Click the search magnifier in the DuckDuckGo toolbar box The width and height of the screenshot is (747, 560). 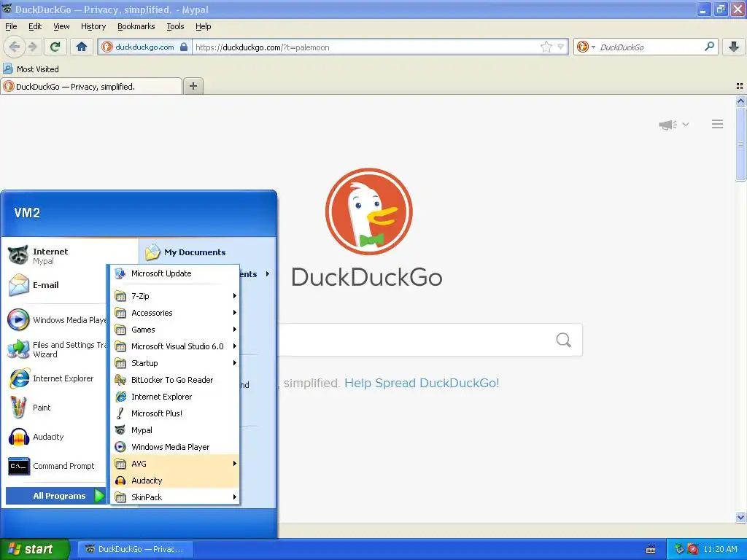(x=709, y=47)
